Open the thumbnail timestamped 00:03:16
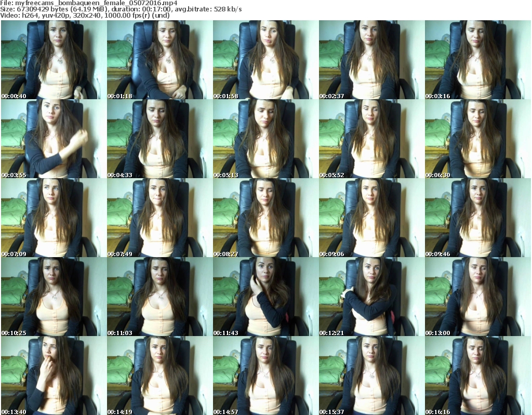The image size is (532, 415). click(x=478, y=60)
